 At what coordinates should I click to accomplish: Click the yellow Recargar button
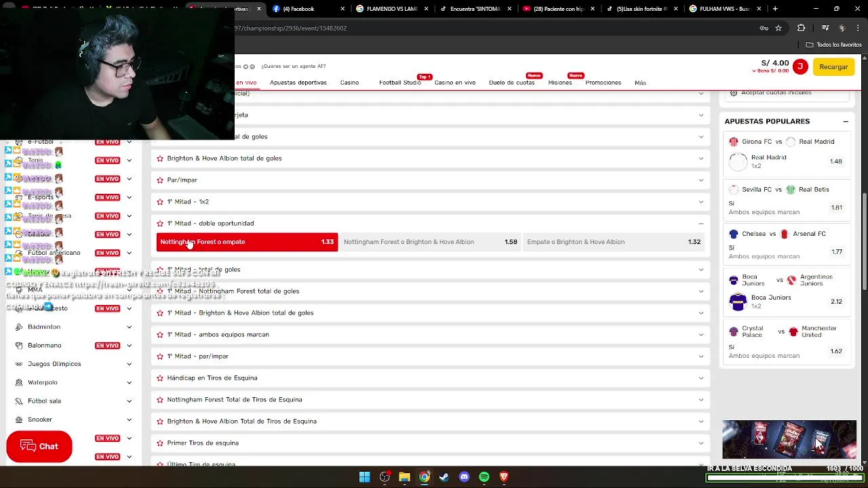point(833,66)
